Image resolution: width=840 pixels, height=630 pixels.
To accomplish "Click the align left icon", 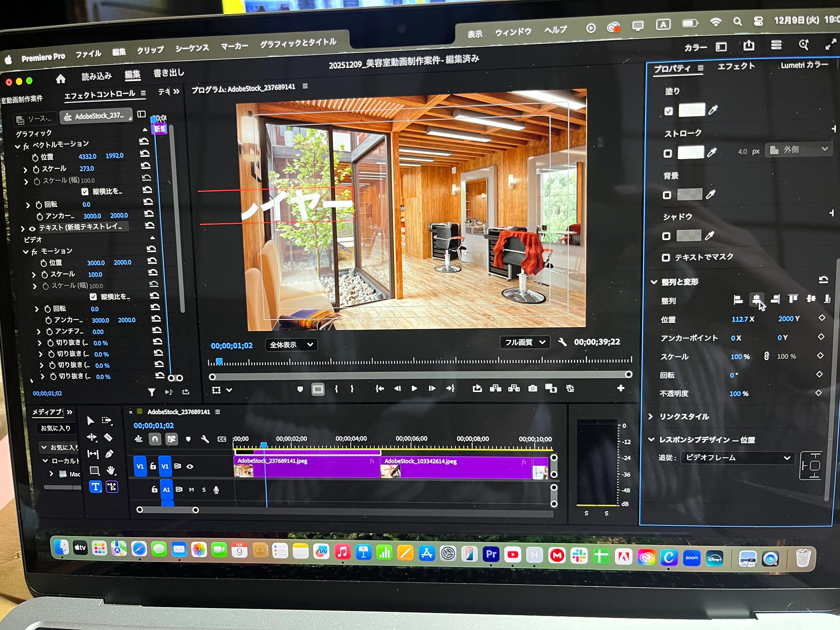I will 738,300.
